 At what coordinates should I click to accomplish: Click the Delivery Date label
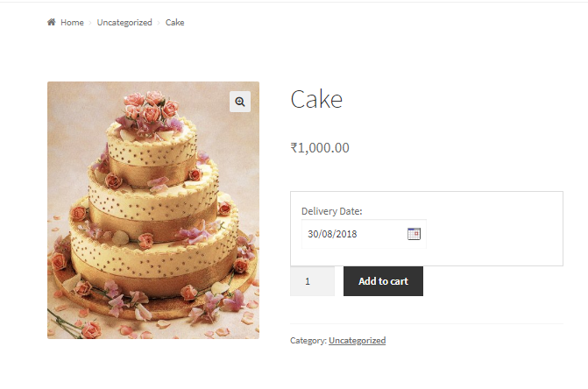[331, 211]
